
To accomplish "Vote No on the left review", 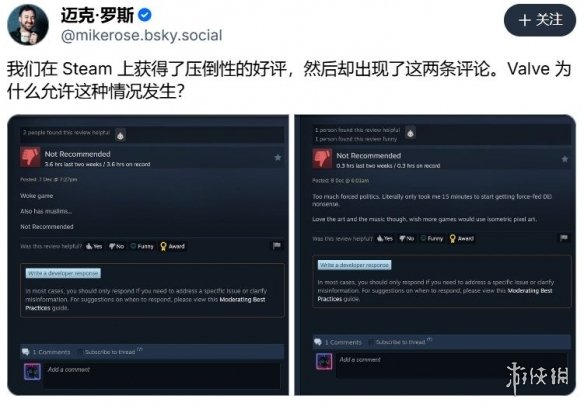I will coord(117,246).
